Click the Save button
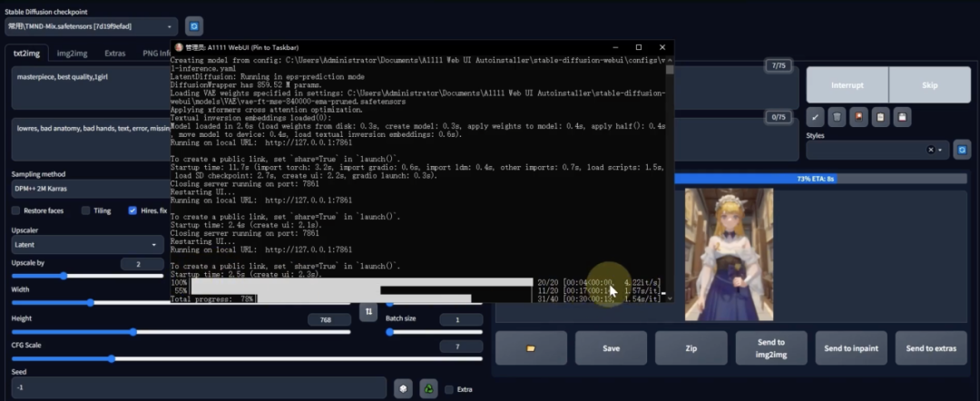 coord(612,347)
